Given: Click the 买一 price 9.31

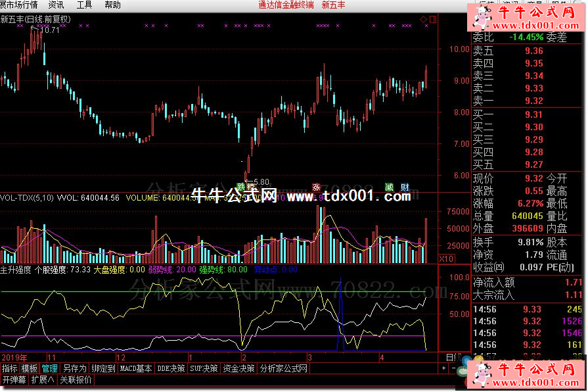Looking at the screenshot, I should tap(534, 114).
